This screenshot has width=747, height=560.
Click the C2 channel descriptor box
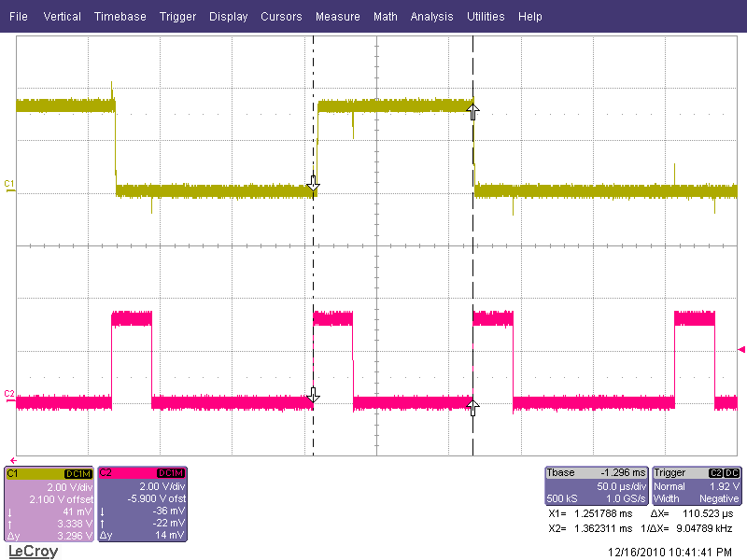[143, 504]
